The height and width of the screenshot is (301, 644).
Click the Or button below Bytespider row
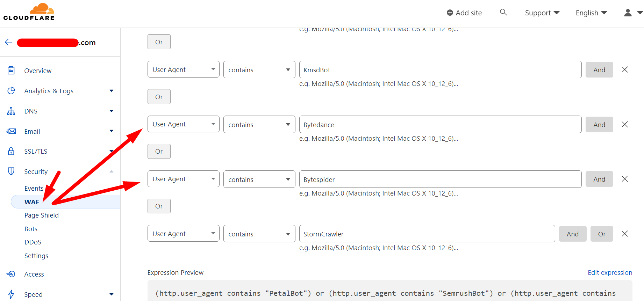point(159,206)
